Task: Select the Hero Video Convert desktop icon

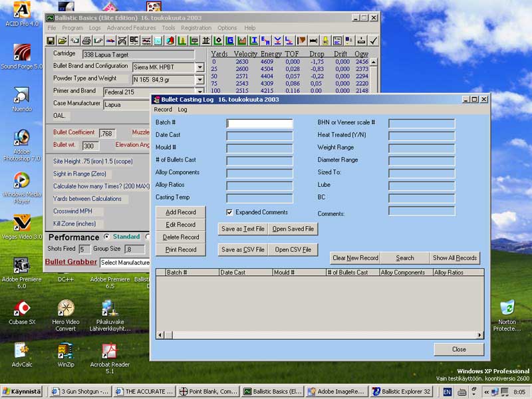Action: pos(66,315)
